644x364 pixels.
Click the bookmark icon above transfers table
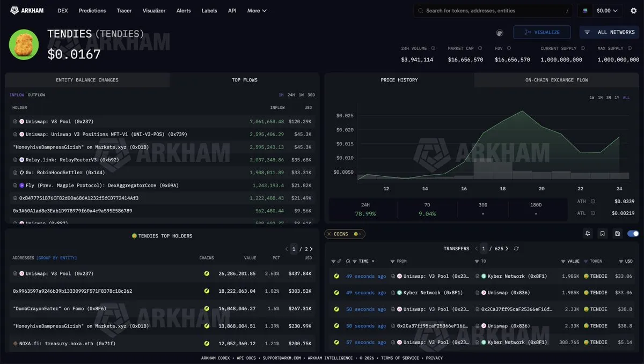click(603, 234)
